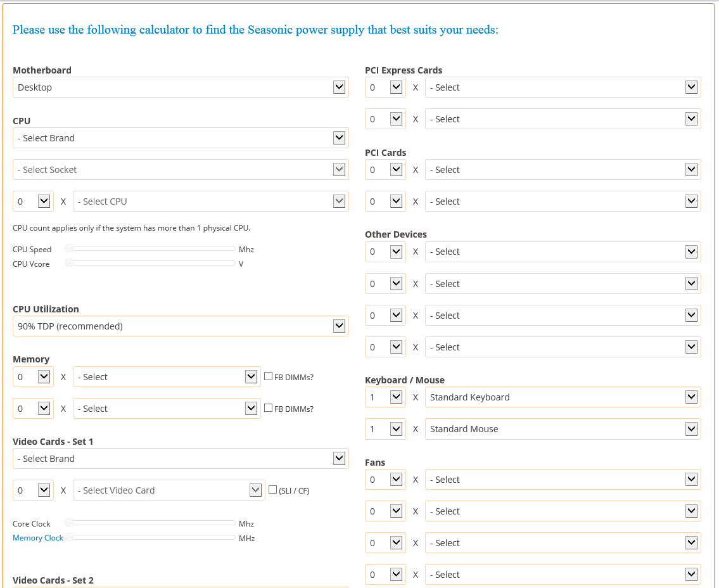Open the second Memory quantity dropdown
Screen dimensions: 719x588
pyautogui.click(x=33, y=409)
